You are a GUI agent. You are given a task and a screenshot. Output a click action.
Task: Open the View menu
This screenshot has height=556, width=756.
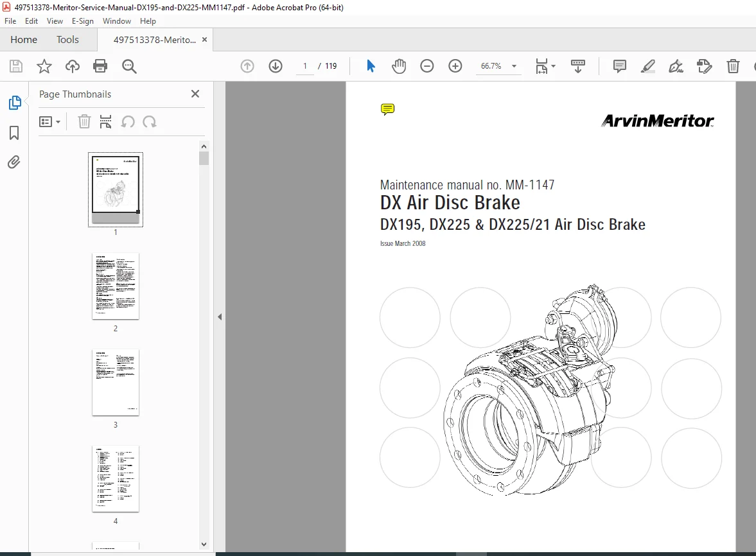coord(55,21)
